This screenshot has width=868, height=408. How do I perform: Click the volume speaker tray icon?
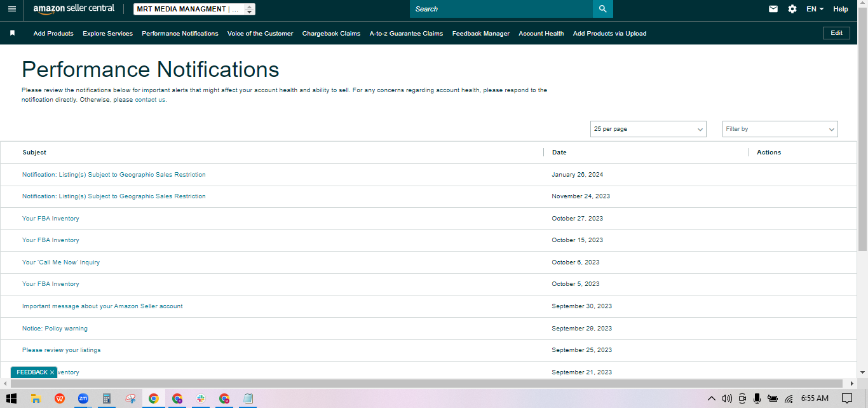pyautogui.click(x=727, y=398)
